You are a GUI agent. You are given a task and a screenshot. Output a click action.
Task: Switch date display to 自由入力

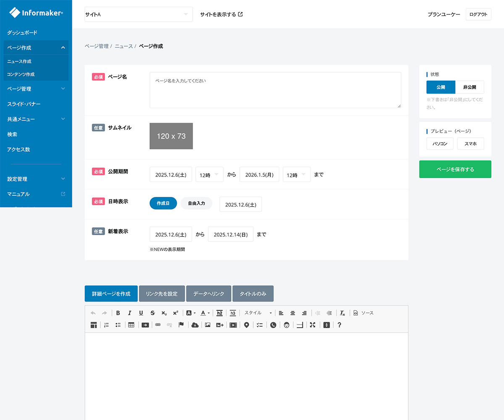(x=196, y=203)
